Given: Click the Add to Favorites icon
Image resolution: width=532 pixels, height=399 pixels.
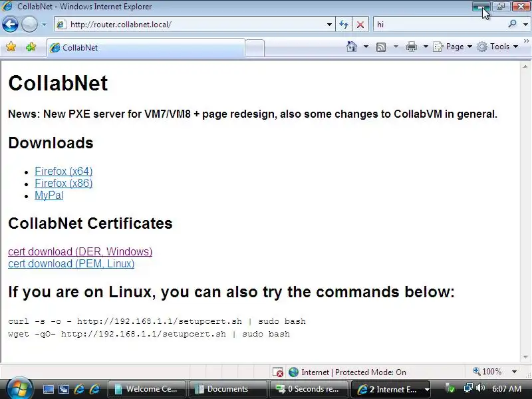Looking at the screenshot, I should coord(31,47).
